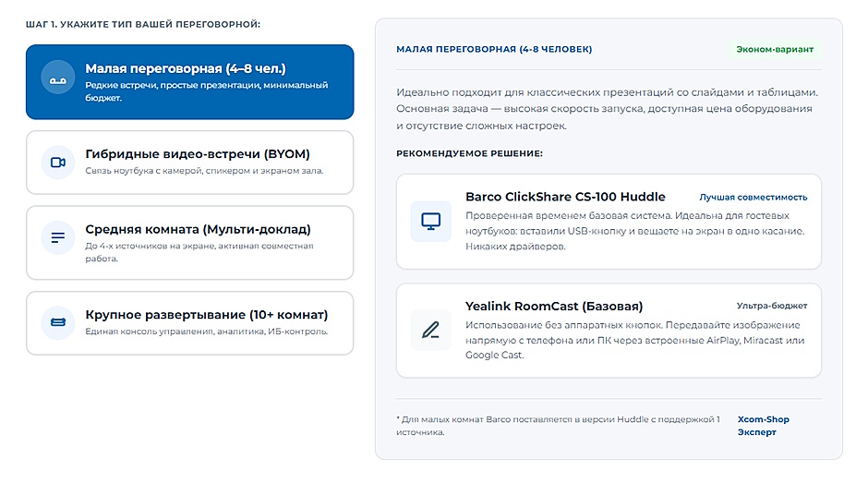Open the Barco ClickShare CS-100 Huddle title
The image size is (868, 483).
click(x=565, y=197)
